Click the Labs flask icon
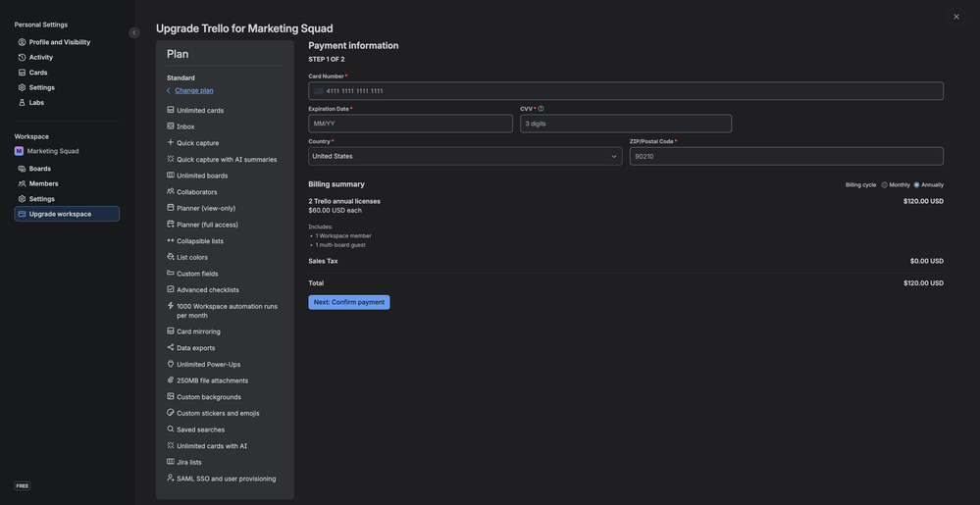This screenshot has width=980, height=505. tap(22, 103)
